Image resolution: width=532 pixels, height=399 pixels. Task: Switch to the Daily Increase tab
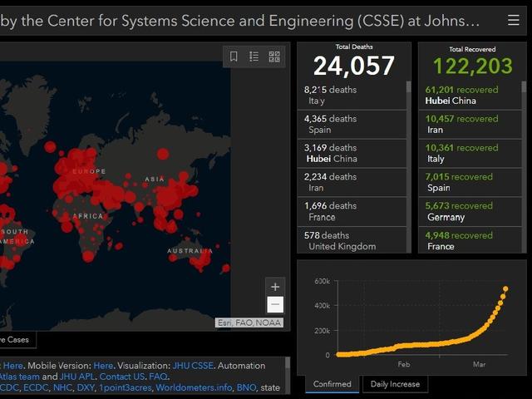[395, 384]
